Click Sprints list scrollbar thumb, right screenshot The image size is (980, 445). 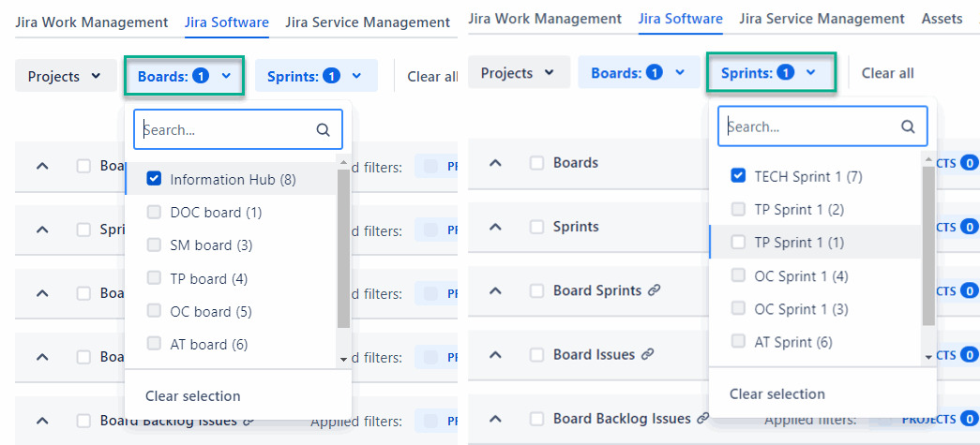click(x=928, y=245)
